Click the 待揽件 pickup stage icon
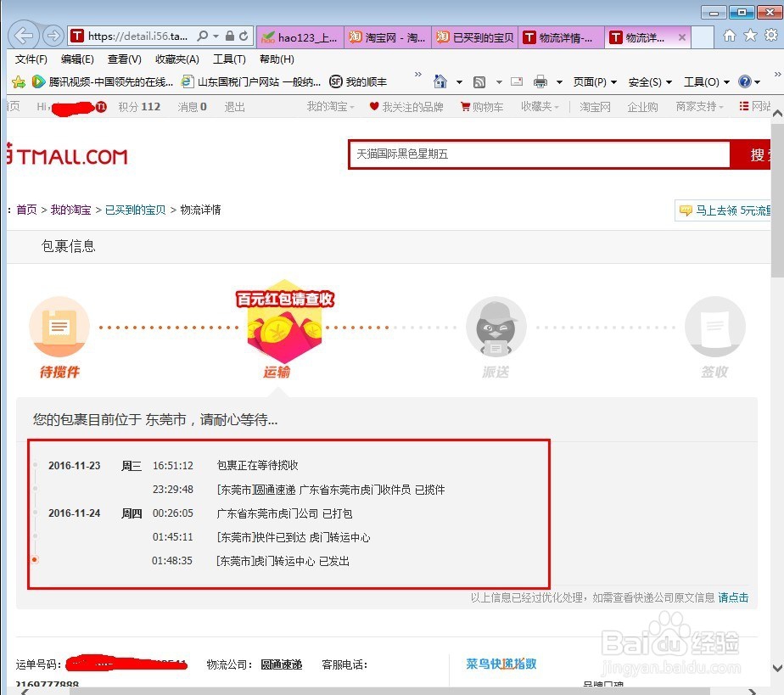The image size is (784, 695). tap(59, 327)
